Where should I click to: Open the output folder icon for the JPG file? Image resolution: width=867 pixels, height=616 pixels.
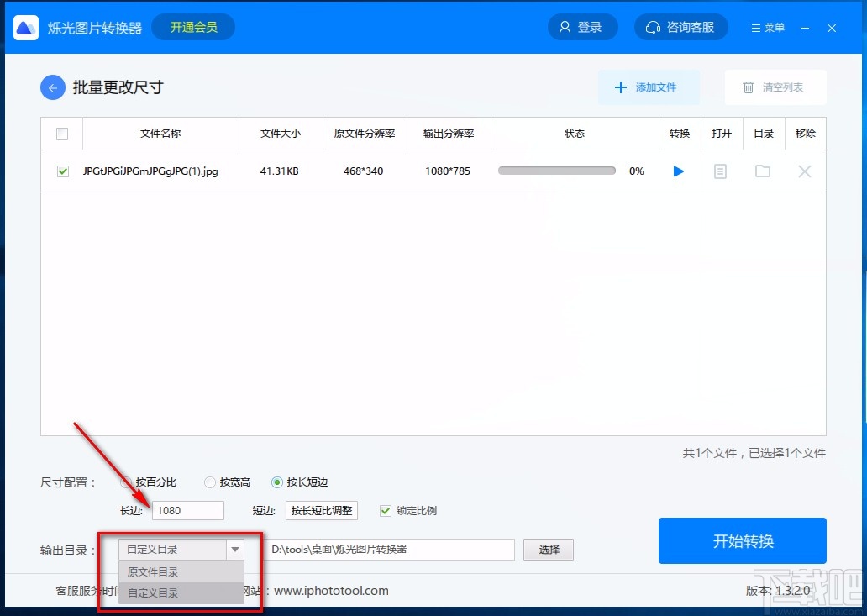coord(762,171)
